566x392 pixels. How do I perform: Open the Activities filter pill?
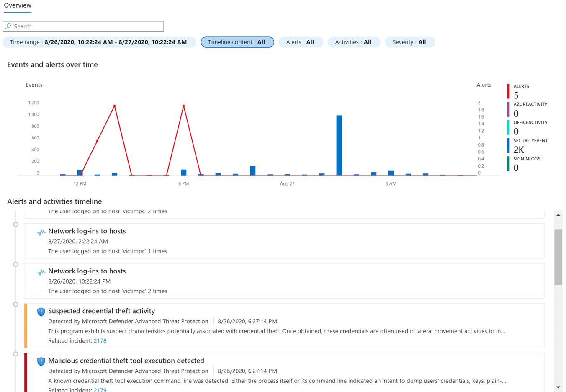point(353,42)
